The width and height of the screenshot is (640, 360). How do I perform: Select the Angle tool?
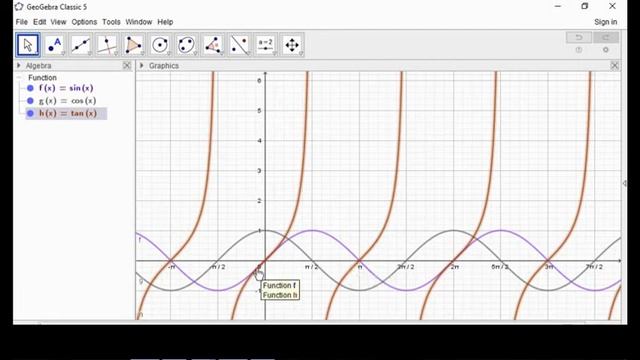click(x=213, y=45)
